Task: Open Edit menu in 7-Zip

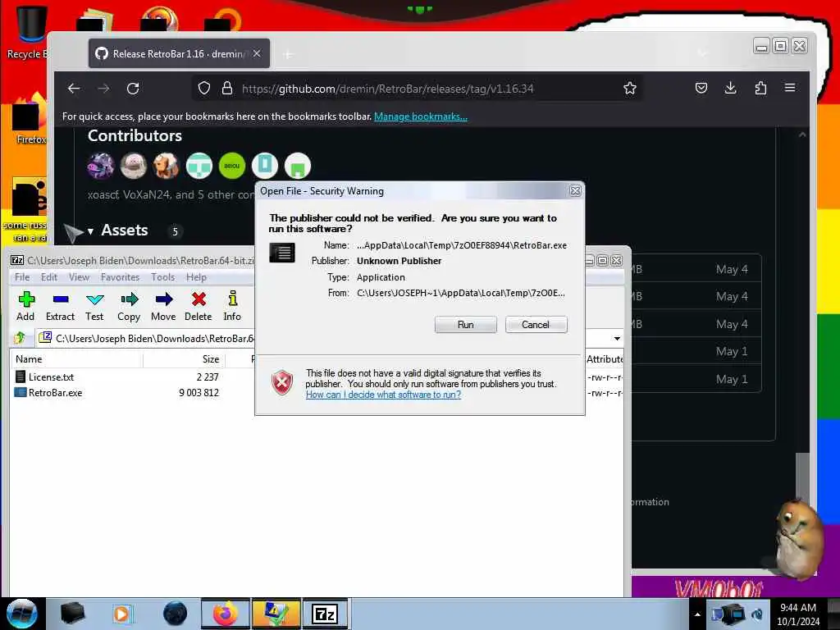Action: click(49, 277)
